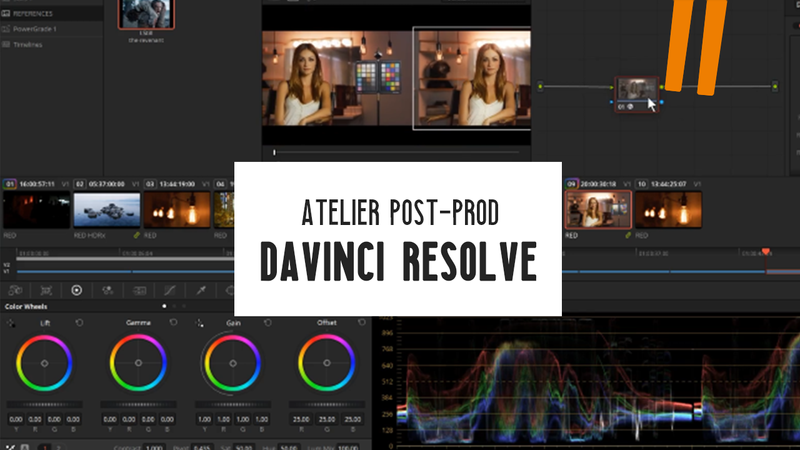Click Gamma G value field
The width and height of the screenshot is (800, 450).
pyautogui.click(x=148, y=419)
